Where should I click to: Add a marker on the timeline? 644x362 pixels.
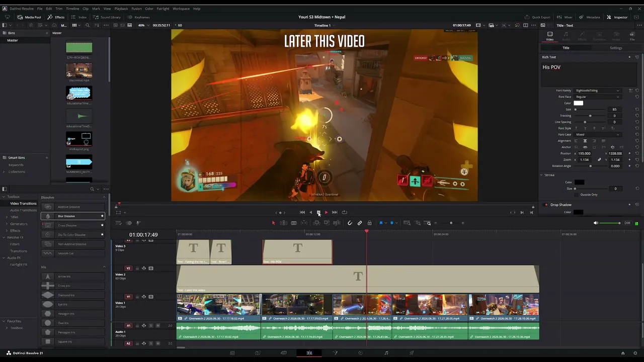point(391,223)
